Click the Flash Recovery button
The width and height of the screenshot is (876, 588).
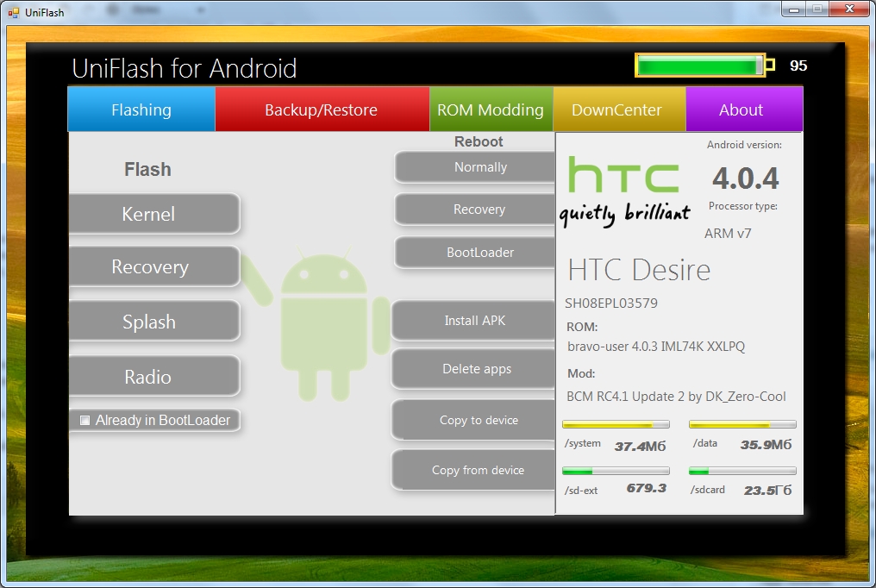coord(150,267)
